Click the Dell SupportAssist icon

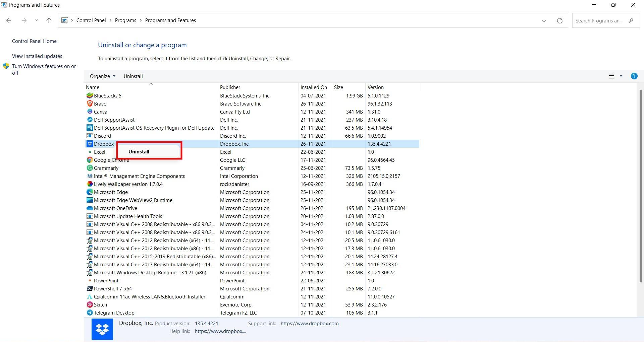click(90, 120)
